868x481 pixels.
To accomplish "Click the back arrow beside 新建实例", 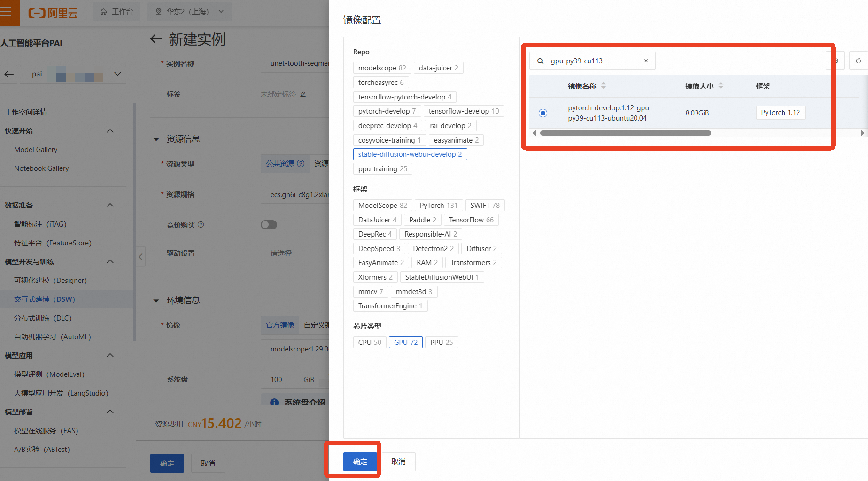I will tap(156, 39).
